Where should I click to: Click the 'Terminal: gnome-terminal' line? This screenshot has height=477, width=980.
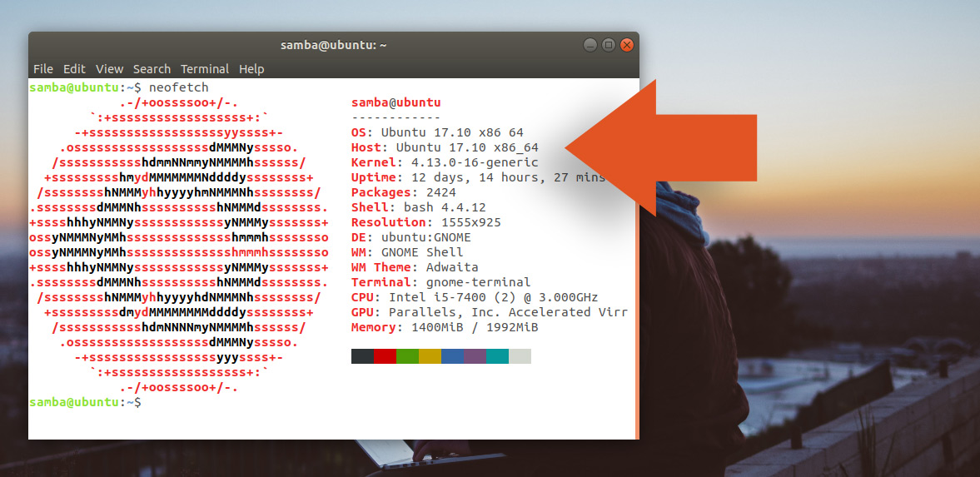click(x=441, y=282)
